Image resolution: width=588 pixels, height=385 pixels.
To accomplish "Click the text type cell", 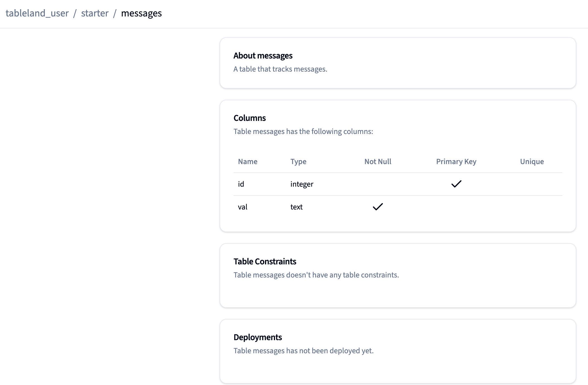I will (x=296, y=207).
